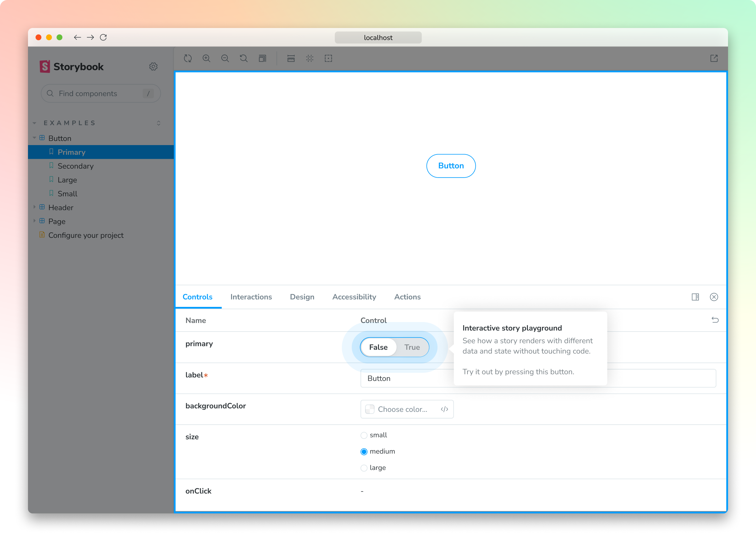Expand the Header component
The image size is (756, 542).
pos(35,207)
